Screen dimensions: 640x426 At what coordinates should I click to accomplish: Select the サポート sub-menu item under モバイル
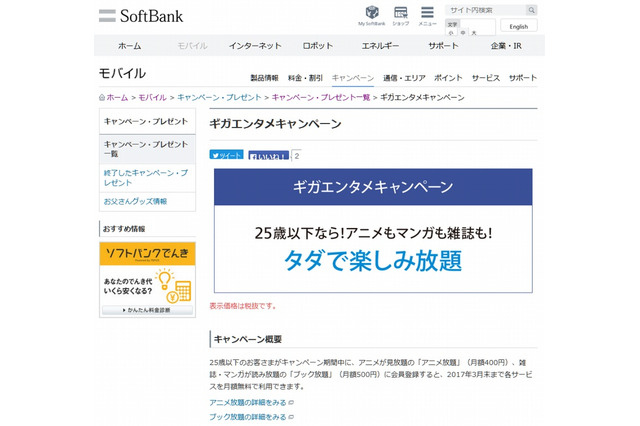click(523, 78)
